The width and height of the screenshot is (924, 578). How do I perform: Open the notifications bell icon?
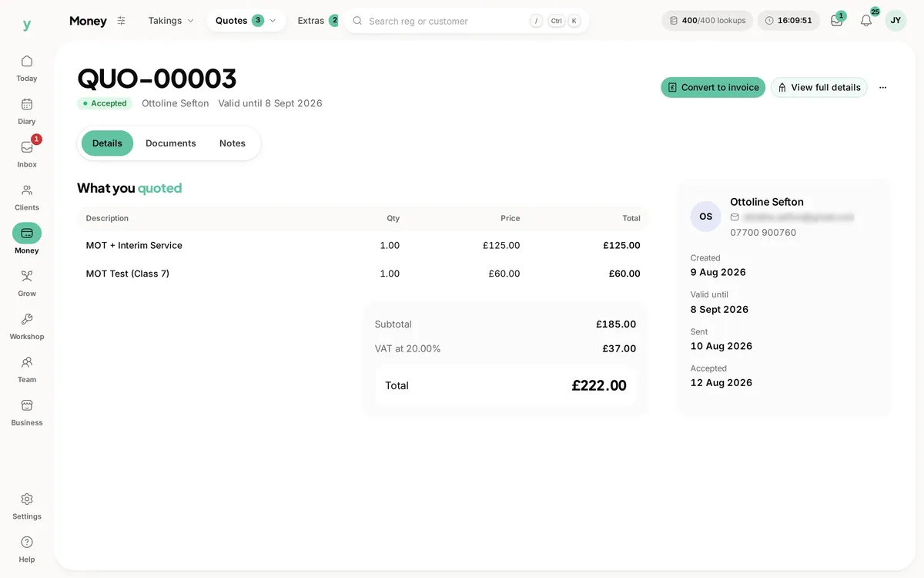click(x=866, y=21)
